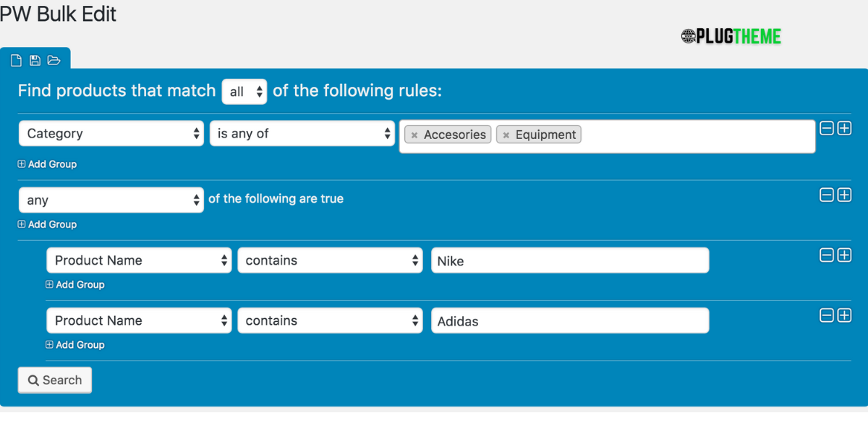Image resolution: width=868 pixels, height=434 pixels.
Task: Click the open saved filter folder icon
Action: (x=54, y=60)
